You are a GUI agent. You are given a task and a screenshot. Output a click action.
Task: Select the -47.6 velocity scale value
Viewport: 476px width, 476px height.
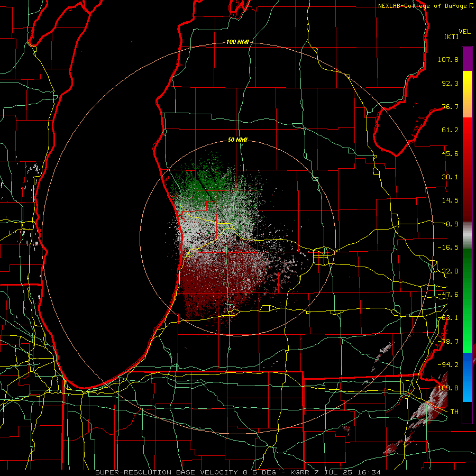coord(448,295)
